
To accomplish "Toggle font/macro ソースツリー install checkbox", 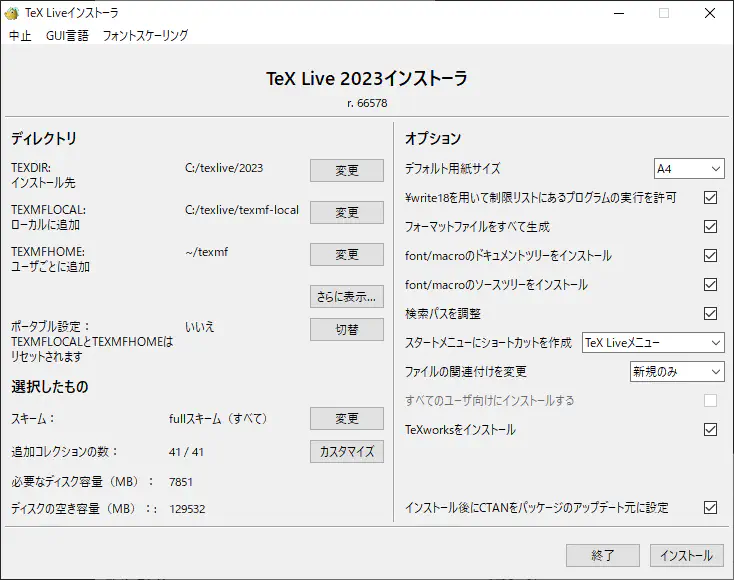I will (710, 285).
